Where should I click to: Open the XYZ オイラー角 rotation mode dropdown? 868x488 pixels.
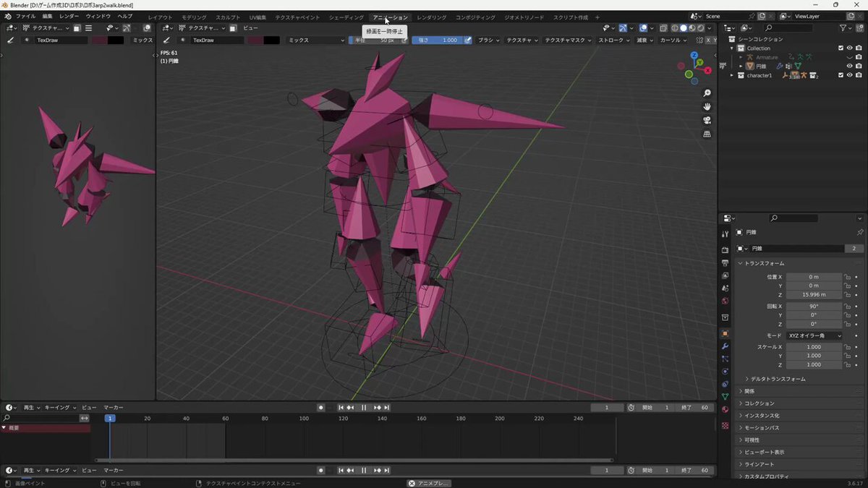point(814,335)
